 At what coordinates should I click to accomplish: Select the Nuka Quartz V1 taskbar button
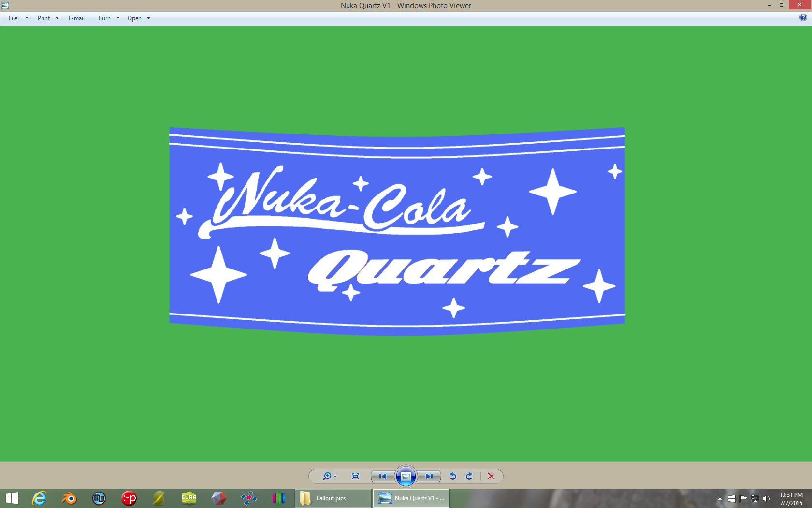coord(411,498)
